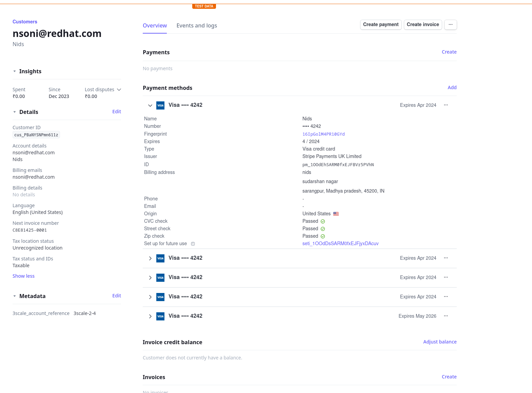This screenshot has width=532, height=393.
Task: Edit the Metadata section
Action: pyautogui.click(x=117, y=296)
